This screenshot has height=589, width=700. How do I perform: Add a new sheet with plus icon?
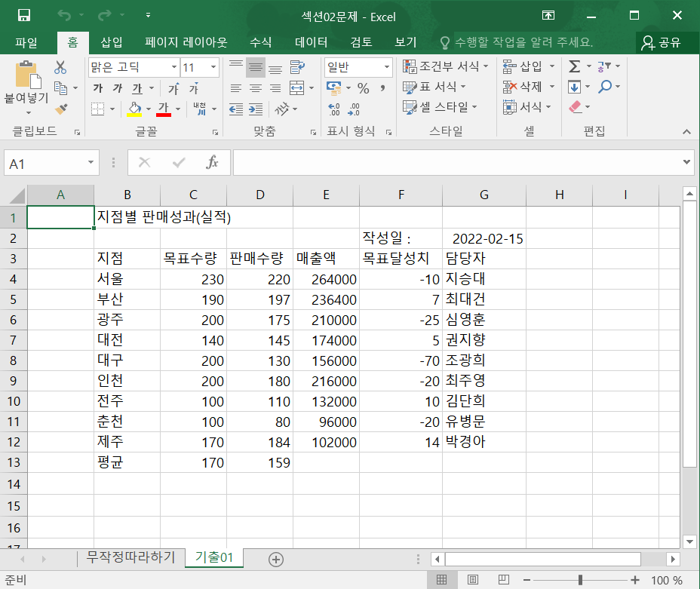pyautogui.click(x=276, y=559)
